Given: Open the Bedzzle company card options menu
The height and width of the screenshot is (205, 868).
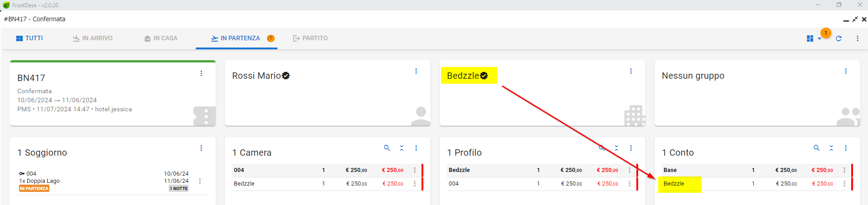Looking at the screenshot, I should 631,71.
